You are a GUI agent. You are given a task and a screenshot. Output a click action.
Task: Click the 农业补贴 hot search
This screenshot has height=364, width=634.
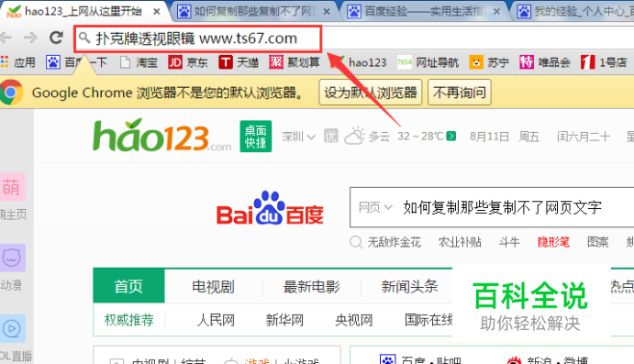click(460, 242)
